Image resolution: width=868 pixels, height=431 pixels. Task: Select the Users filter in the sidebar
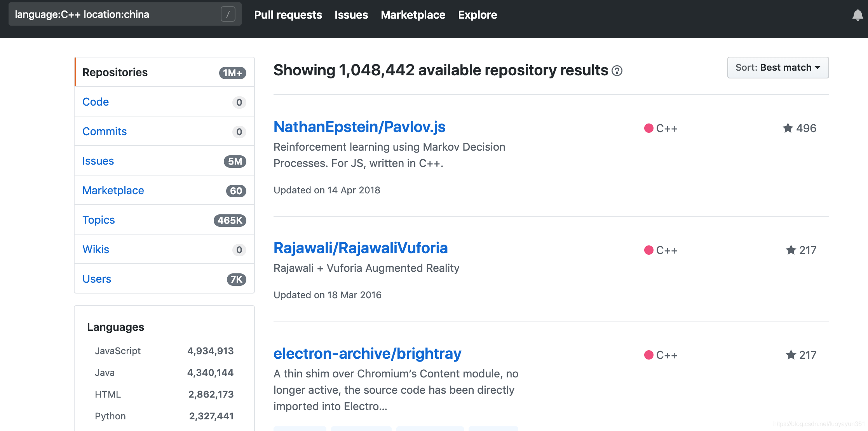[97, 279]
